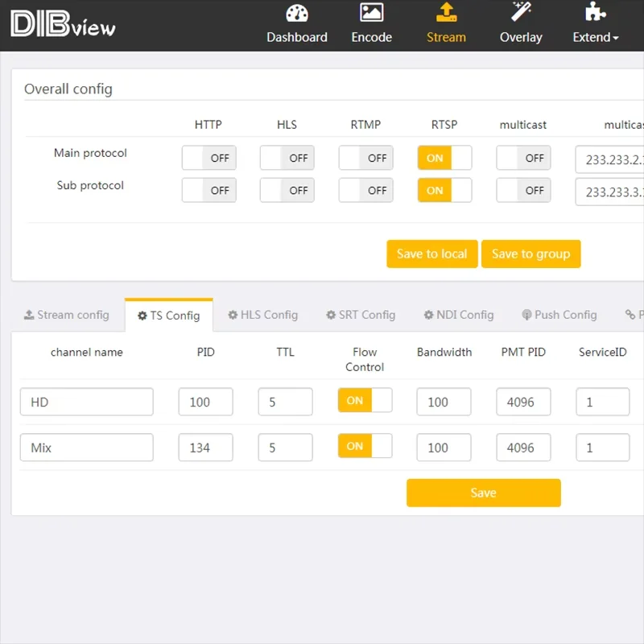The height and width of the screenshot is (644, 644).
Task: Edit Main protocol multicast address 233.233.2
Action: [610, 159]
